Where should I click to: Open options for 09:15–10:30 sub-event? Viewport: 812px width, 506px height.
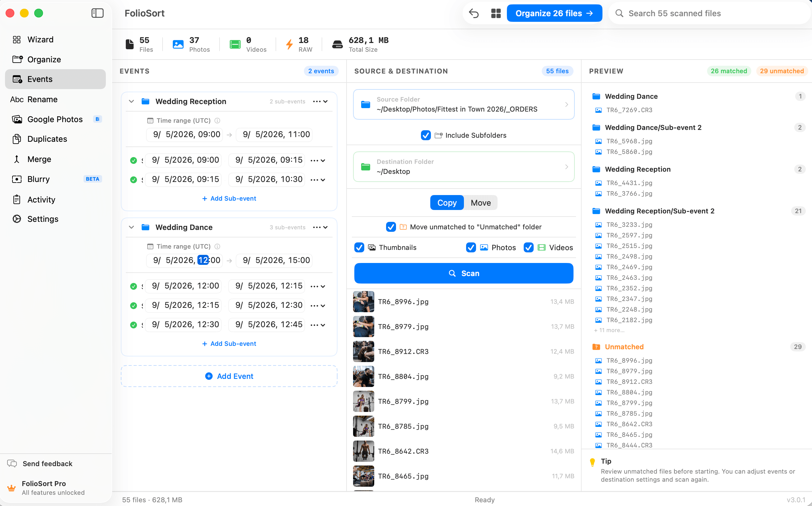[x=318, y=180]
